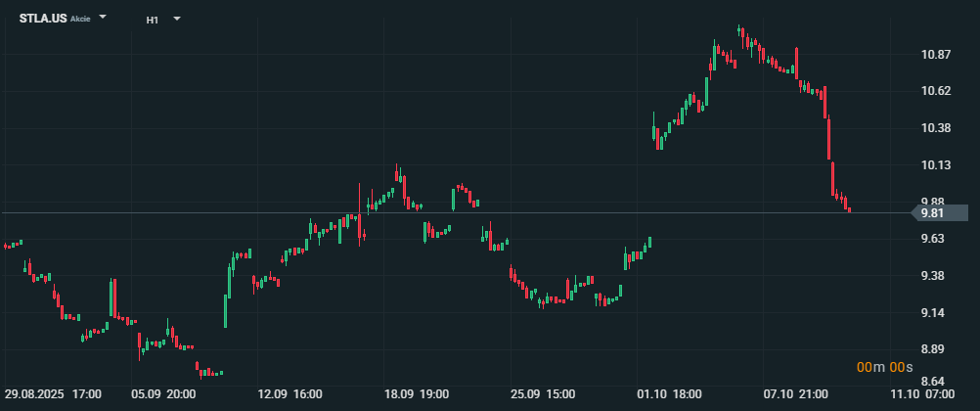Select the 10.62 price level label

936,91
